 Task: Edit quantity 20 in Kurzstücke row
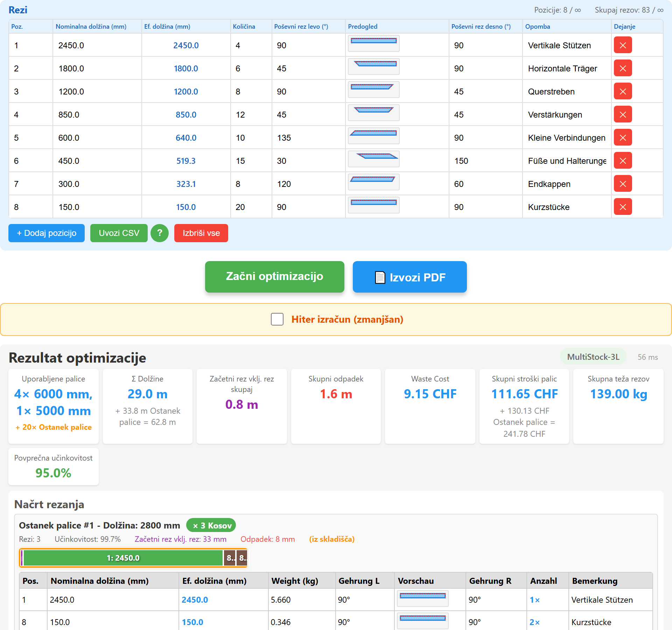coord(251,207)
